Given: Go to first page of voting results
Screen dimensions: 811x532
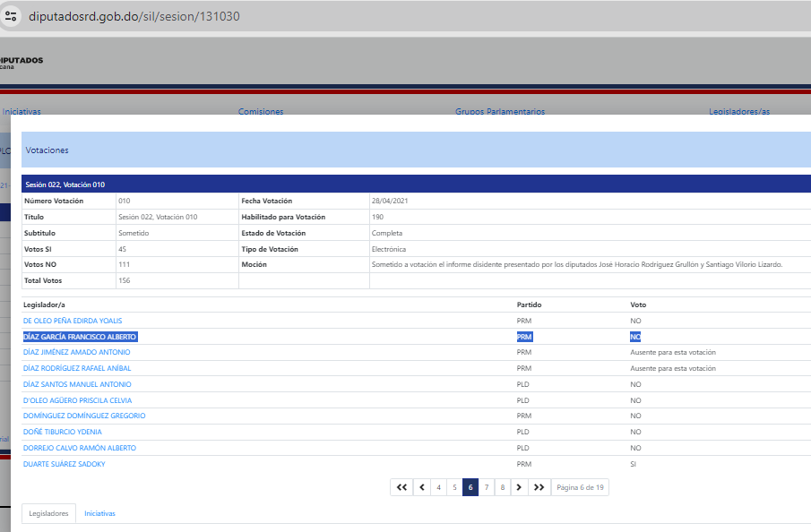Looking at the screenshot, I should pos(401,487).
